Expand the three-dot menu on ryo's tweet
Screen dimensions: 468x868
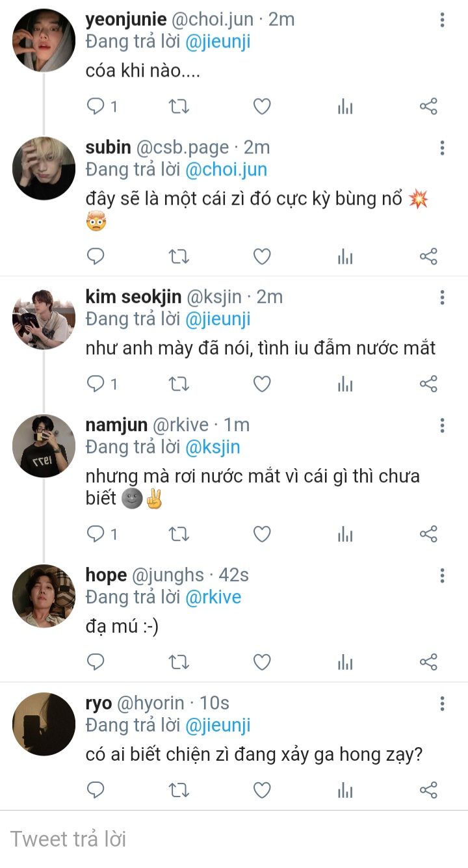coord(442,704)
